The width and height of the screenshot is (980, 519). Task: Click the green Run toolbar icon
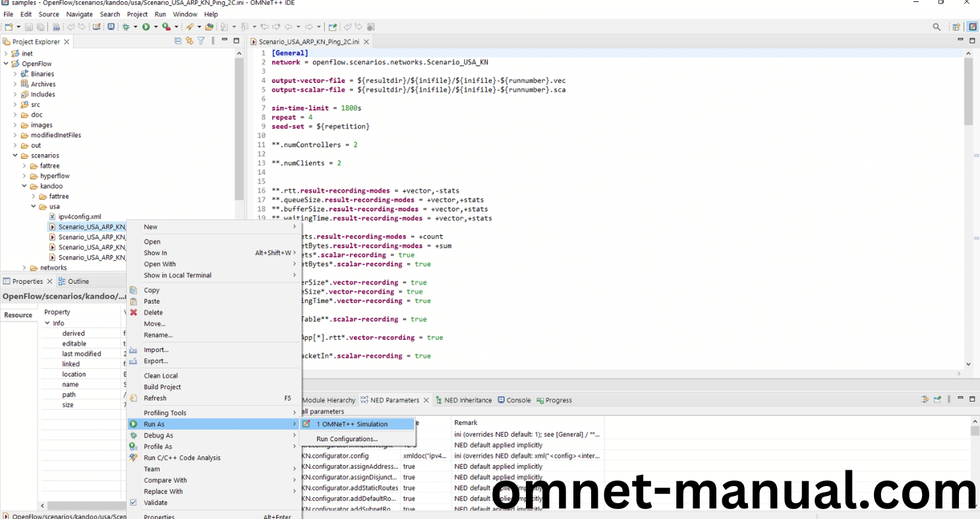[146, 27]
